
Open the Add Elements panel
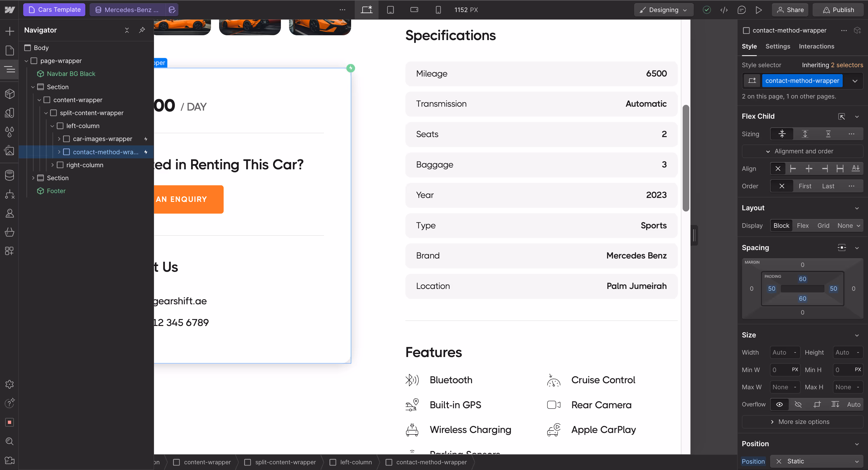[x=9, y=31]
